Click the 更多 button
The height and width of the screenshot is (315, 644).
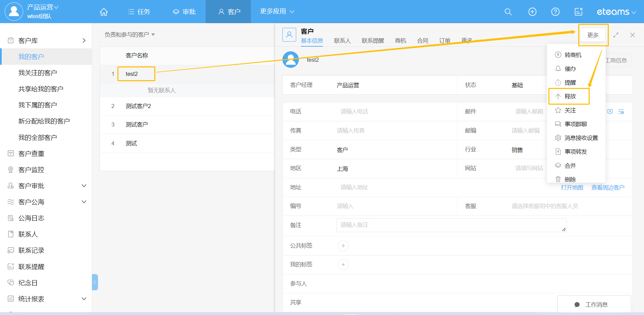pos(593,35)
